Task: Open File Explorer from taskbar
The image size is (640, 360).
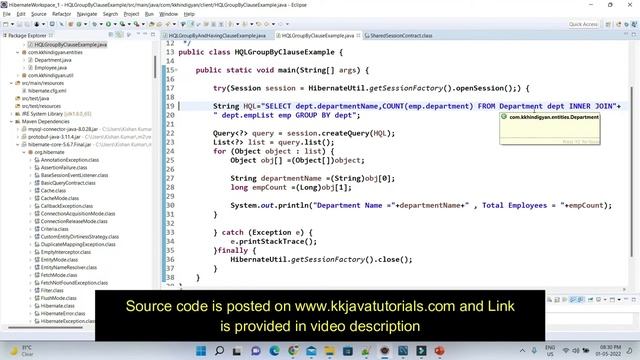Action: click(x=329, y=351)
